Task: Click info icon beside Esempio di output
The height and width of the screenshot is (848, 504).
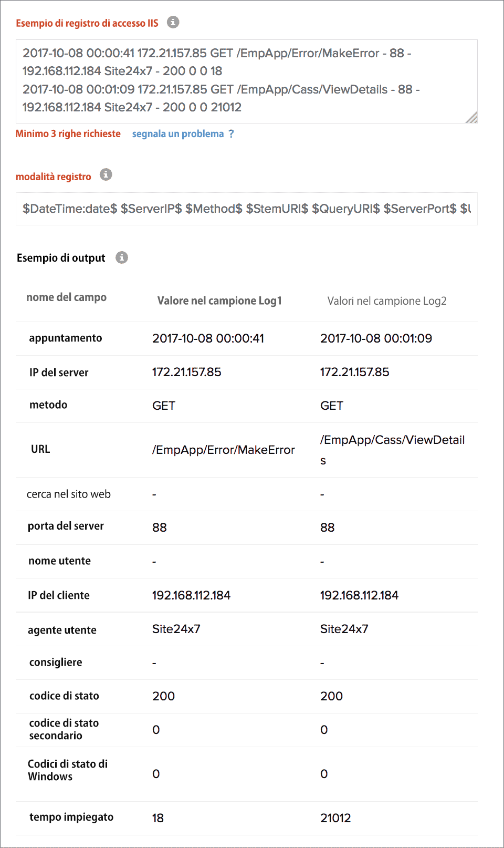Action: [x=122, y=257]
